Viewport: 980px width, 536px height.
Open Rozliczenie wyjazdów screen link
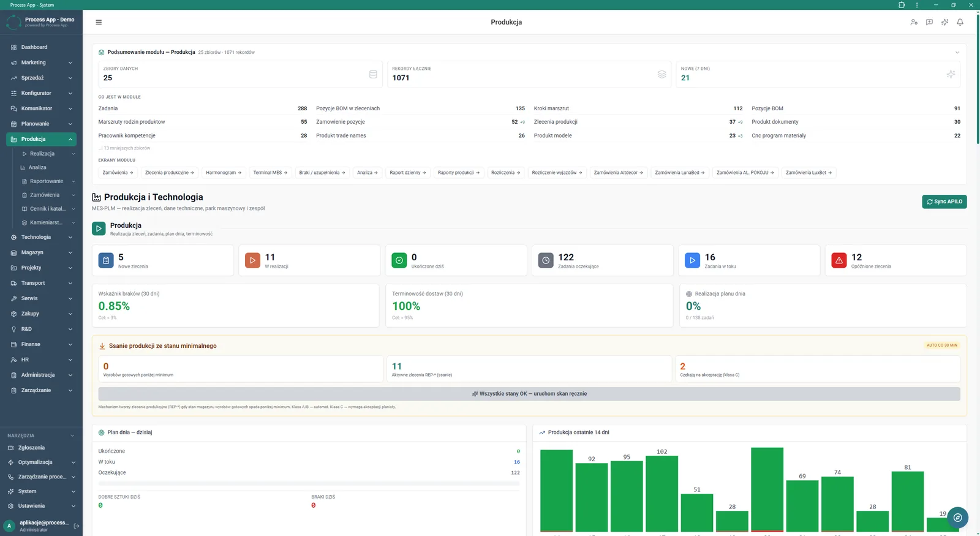(x=557, y=173)
